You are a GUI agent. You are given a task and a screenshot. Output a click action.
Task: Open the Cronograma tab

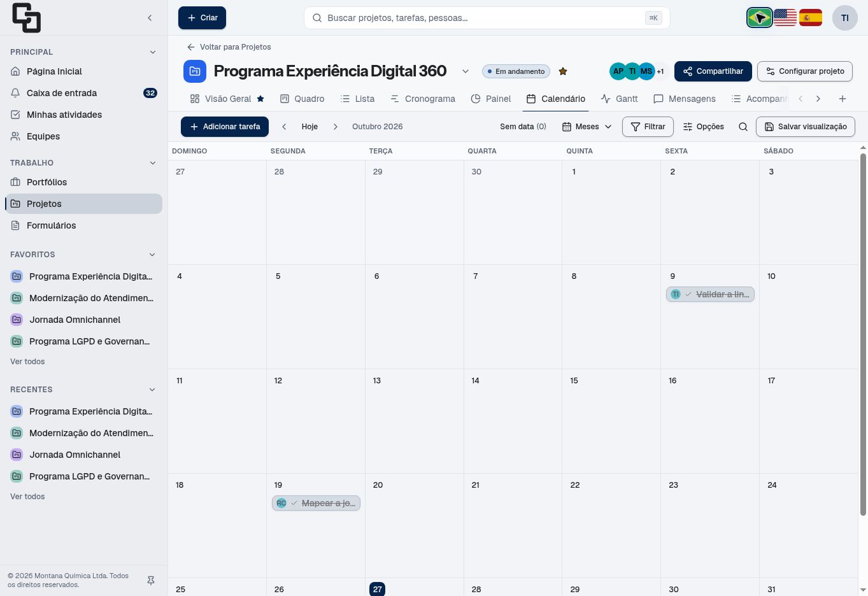coord(423,99)
